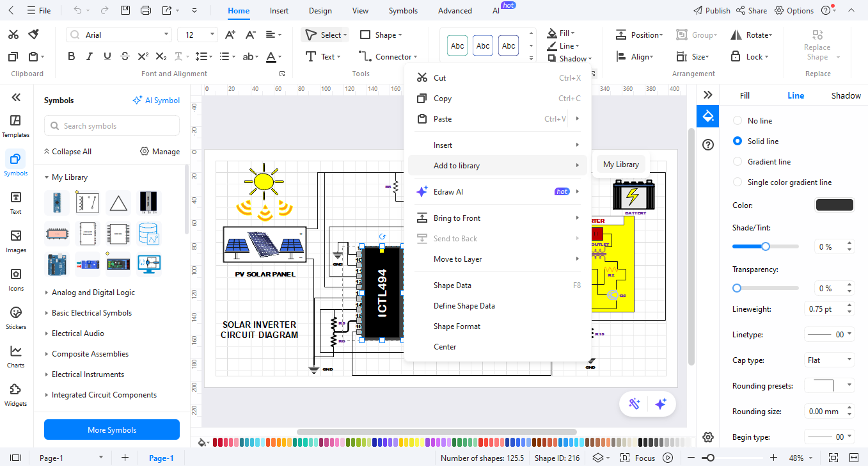Select Single color gradient line option
868x466 pixels.
click(x=782, y=182)
